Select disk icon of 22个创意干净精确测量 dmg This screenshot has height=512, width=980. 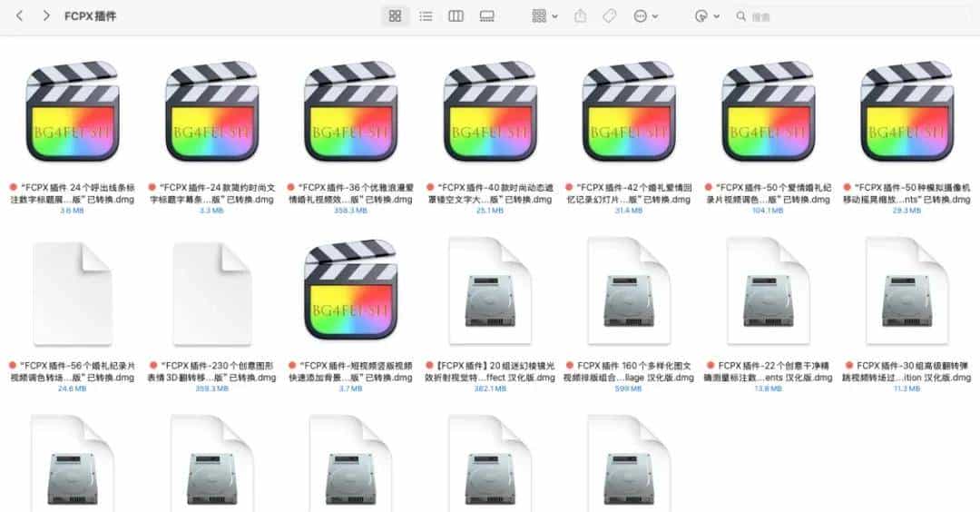(x=769, y=291)
